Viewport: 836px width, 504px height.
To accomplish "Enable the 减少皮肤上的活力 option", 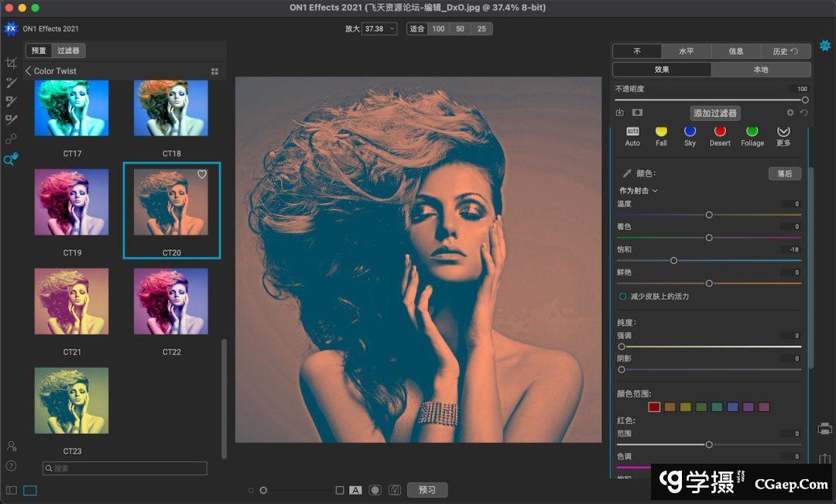I will [622, 297].
